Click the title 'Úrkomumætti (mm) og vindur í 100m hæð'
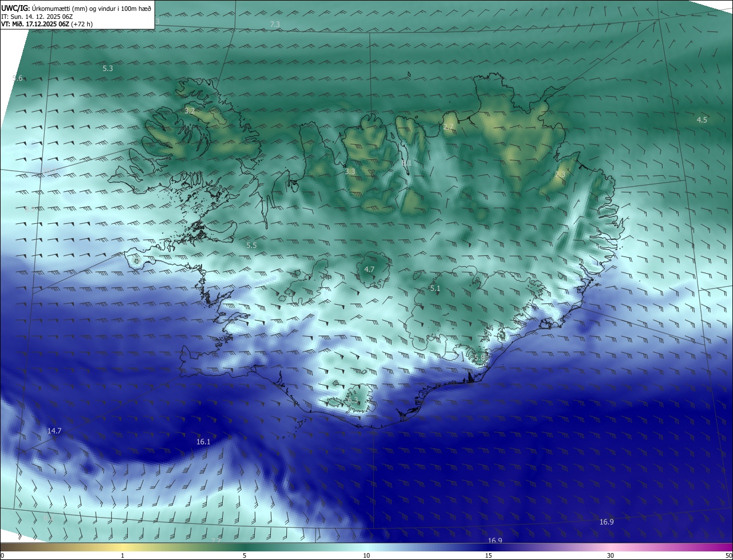 [92, 8]
